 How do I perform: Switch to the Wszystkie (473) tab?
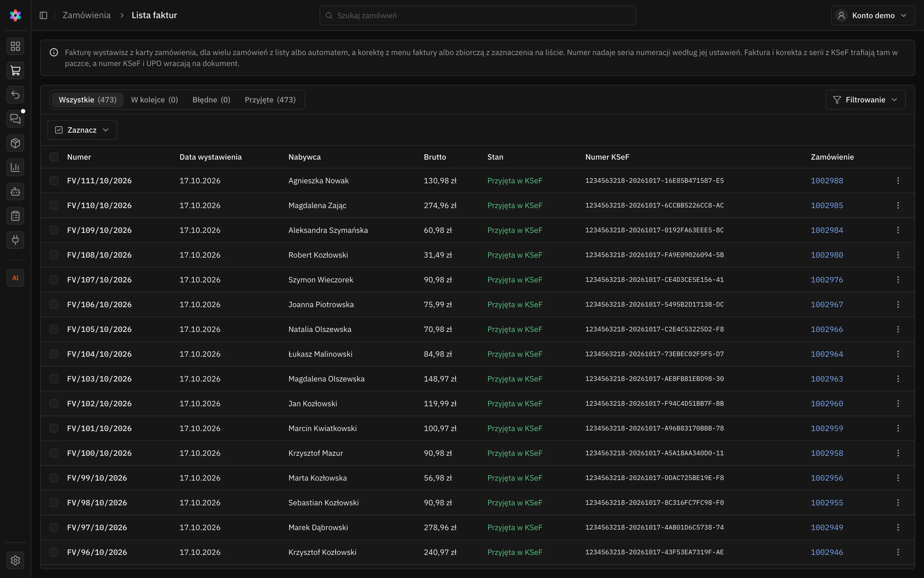click(x=87, y=100)
